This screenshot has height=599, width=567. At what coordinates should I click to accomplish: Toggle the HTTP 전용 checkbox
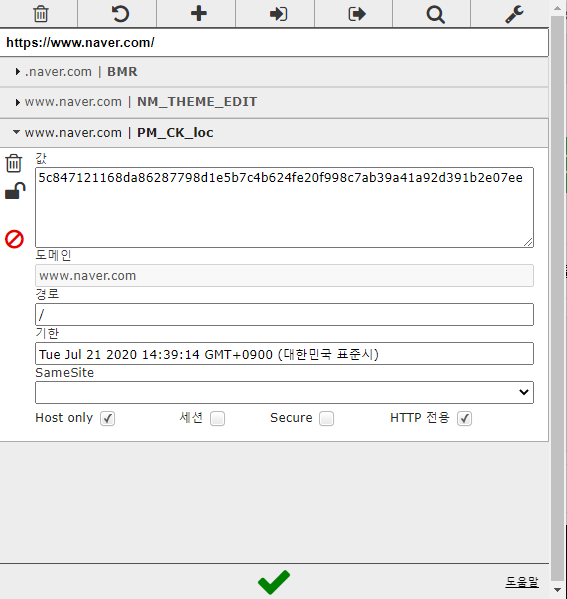(464, 418)
